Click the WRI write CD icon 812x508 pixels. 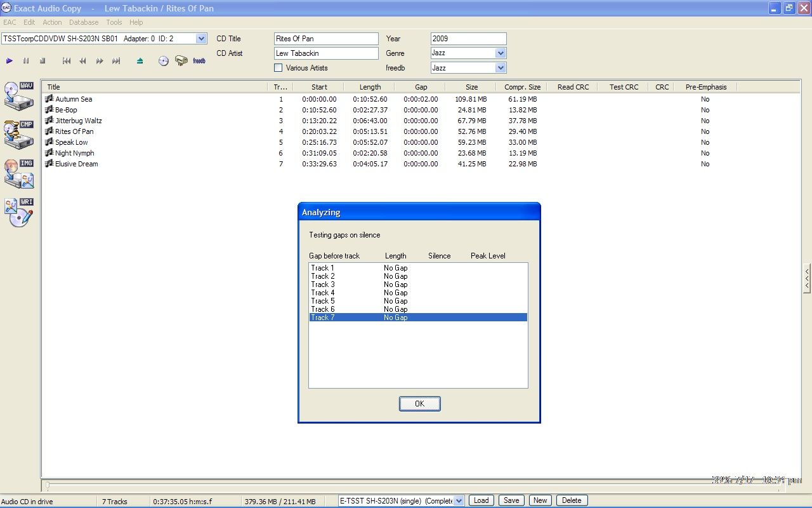pos(19,213)
